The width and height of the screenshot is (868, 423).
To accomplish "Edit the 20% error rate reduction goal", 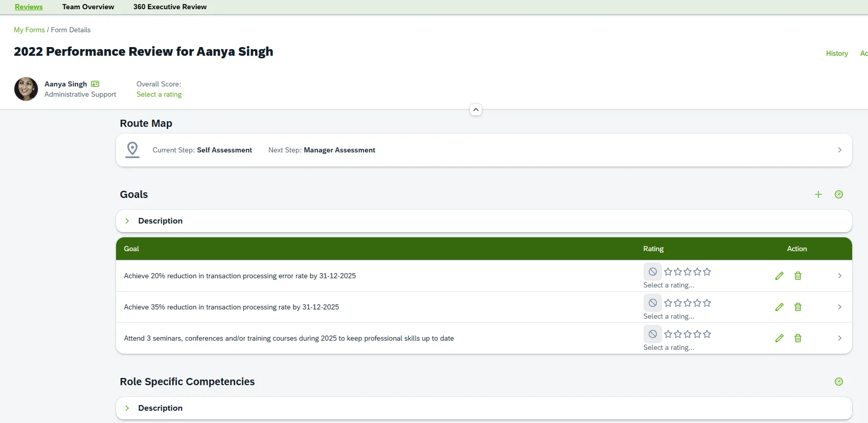I will [780, 276].
